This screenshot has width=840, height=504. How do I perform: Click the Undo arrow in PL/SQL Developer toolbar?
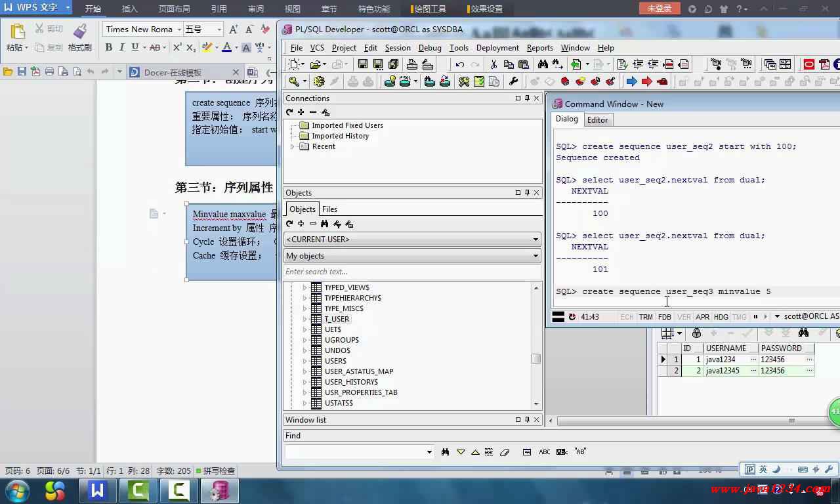click(x=459, y=64)
